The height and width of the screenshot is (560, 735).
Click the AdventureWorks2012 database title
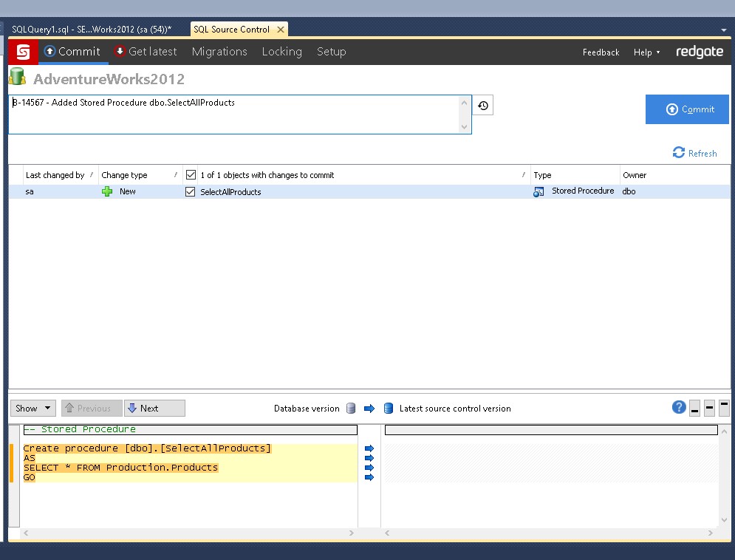click(x=109, y=79)
